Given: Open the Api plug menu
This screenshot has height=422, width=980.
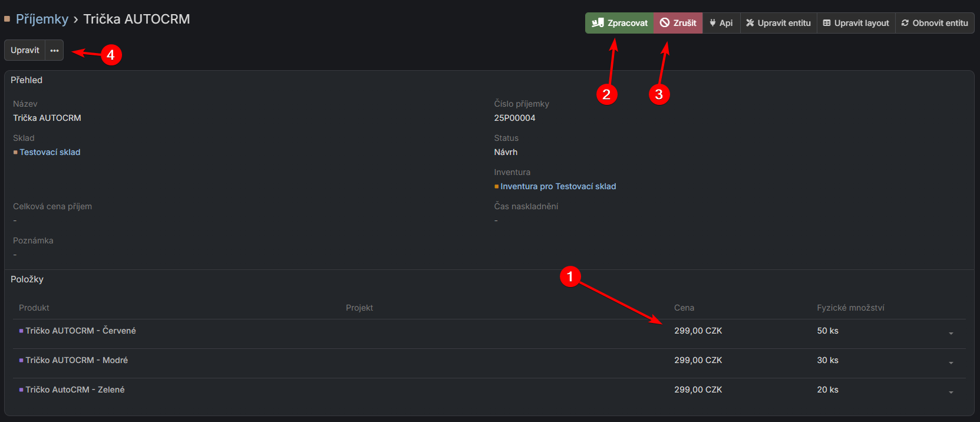Looking at the screenshot, I should pos(721,23).
